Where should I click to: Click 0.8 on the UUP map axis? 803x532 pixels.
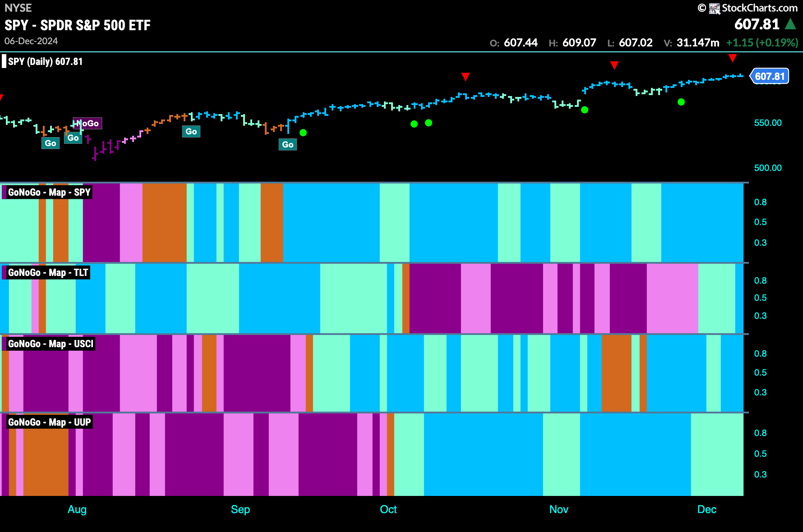pyautogui.click(x=761, y=433)
